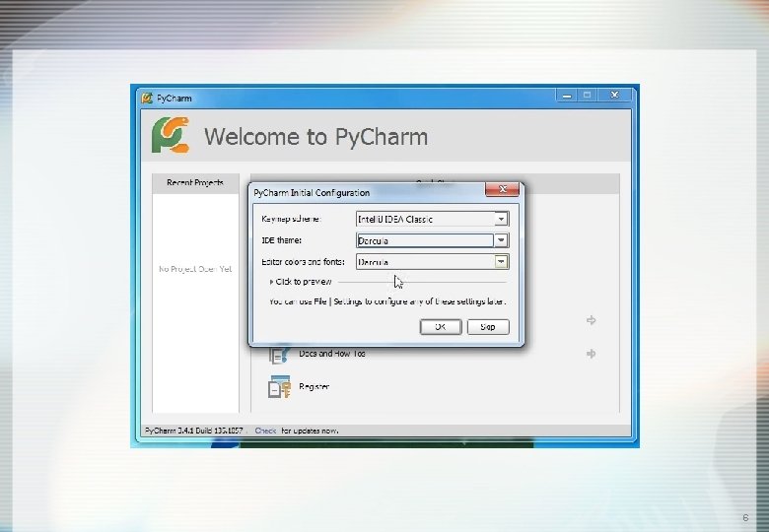
Task: Close the PyCharm Initial Configuration dialog
Action: [x=502, y=189]
